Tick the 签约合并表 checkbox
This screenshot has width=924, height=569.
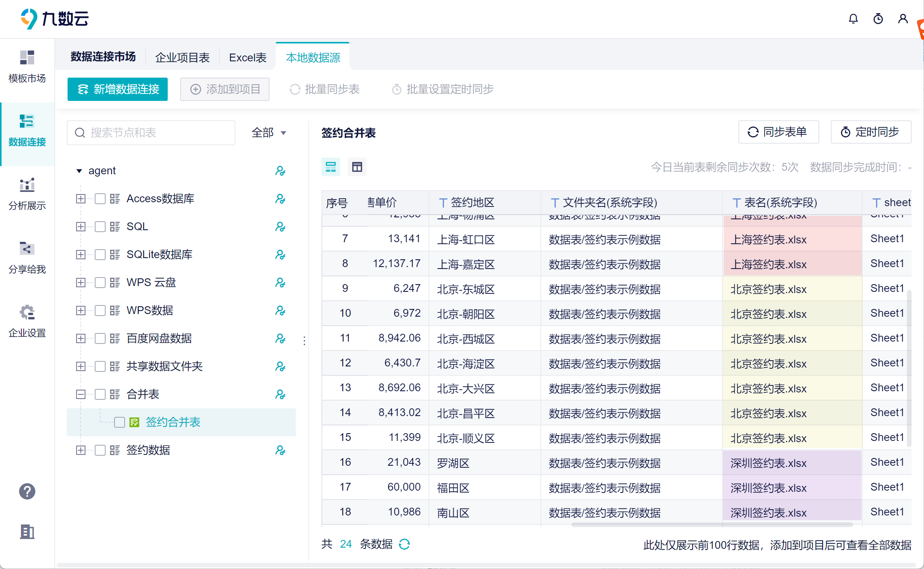[120, 422]
